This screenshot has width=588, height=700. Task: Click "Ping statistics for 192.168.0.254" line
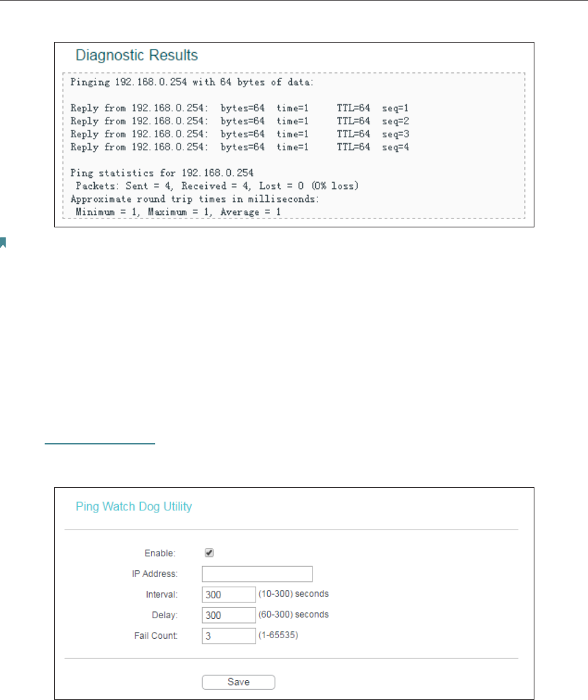pos(161,173)
